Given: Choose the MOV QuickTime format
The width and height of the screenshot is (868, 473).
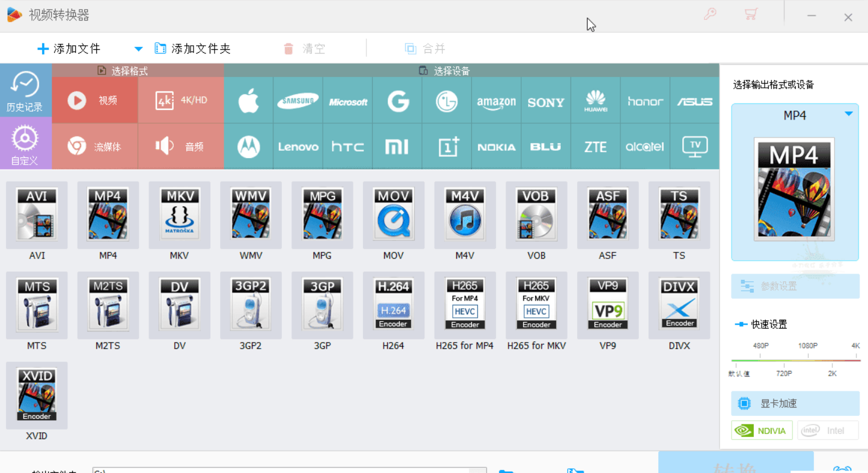Looking at the screenshot, I should pos(394,215).
